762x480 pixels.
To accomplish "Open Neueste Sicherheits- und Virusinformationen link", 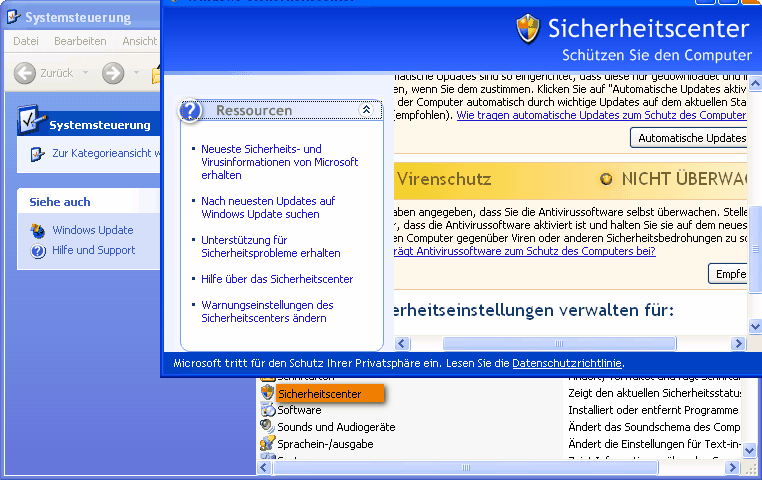I will [x=279, y=162].
